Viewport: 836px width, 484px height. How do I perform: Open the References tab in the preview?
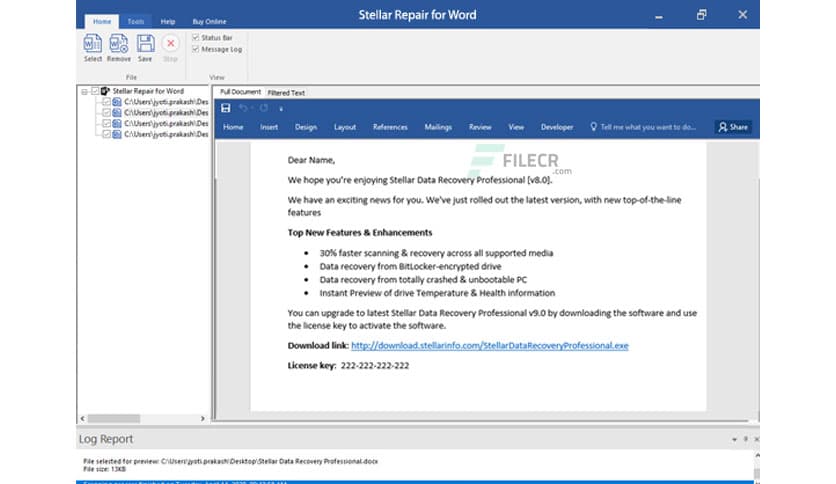390,127
